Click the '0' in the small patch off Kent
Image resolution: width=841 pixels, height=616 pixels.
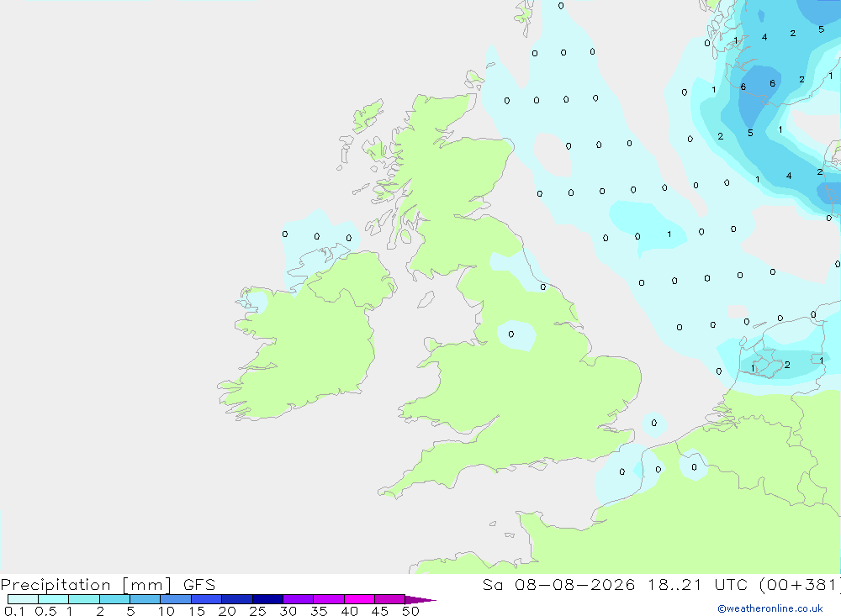tap(653, 423)
